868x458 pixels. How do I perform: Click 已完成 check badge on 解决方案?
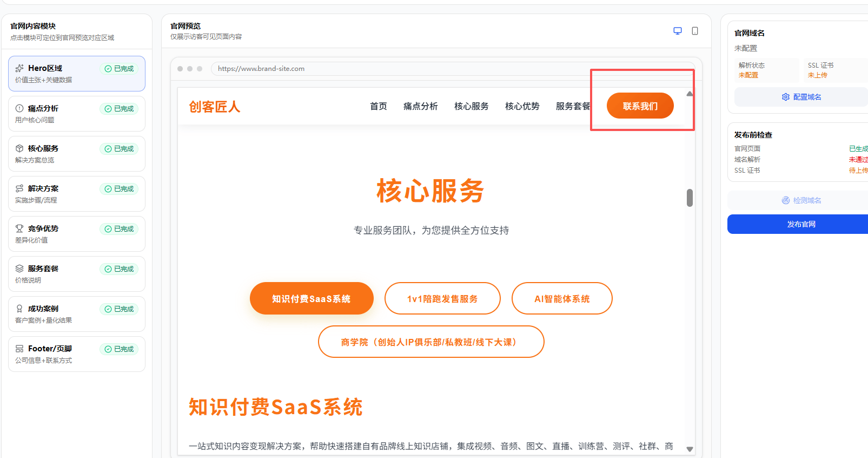(119, 189)
